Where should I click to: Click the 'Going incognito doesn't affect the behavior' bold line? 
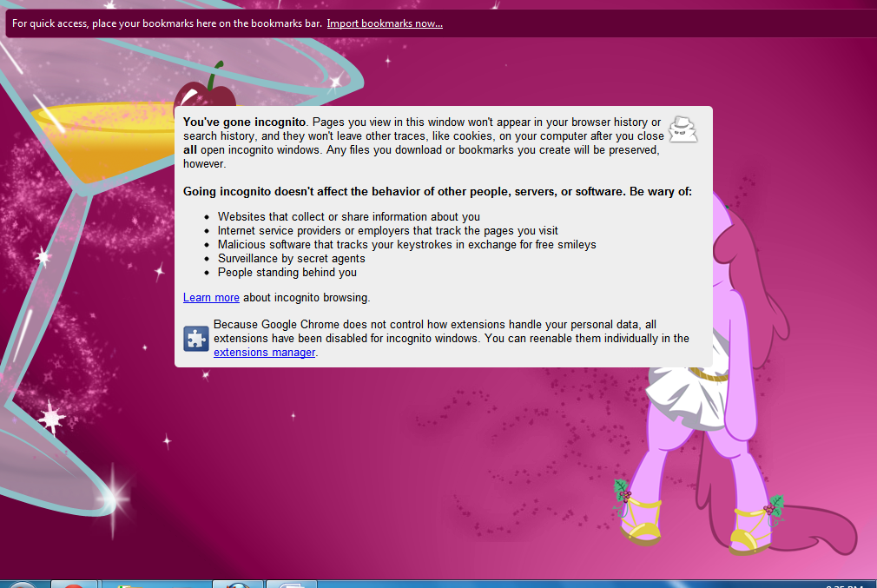coord(438,191)
